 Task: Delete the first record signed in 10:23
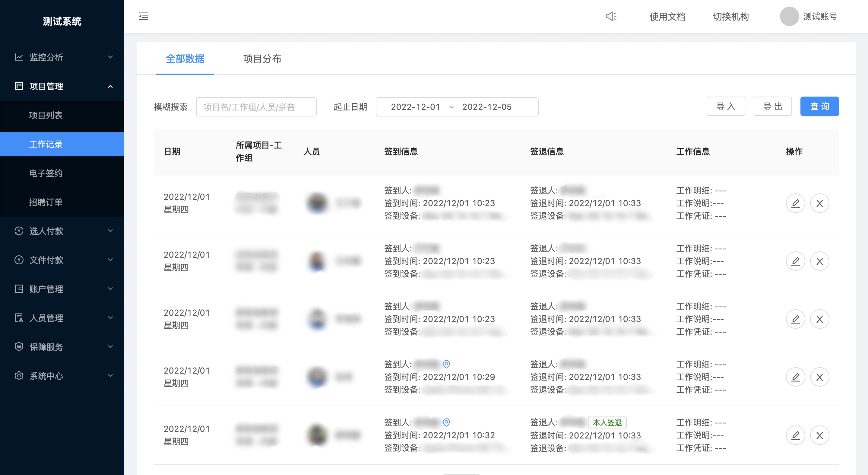819,203
